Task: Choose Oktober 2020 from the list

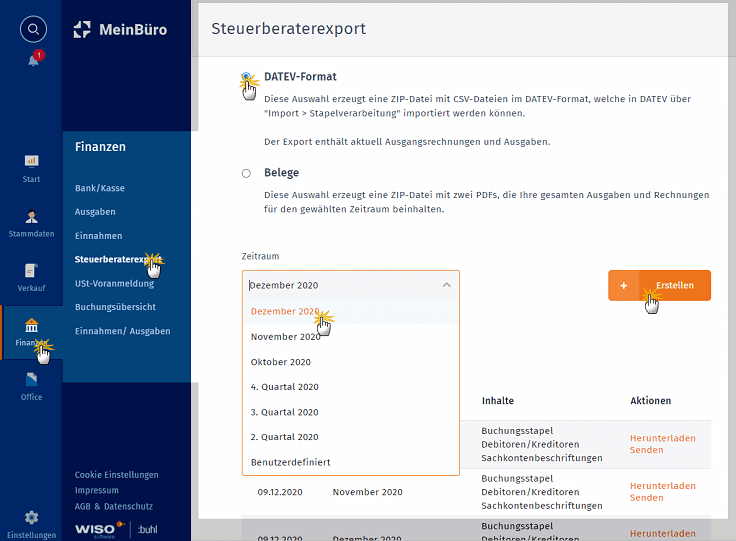Action: pos(351,362)
